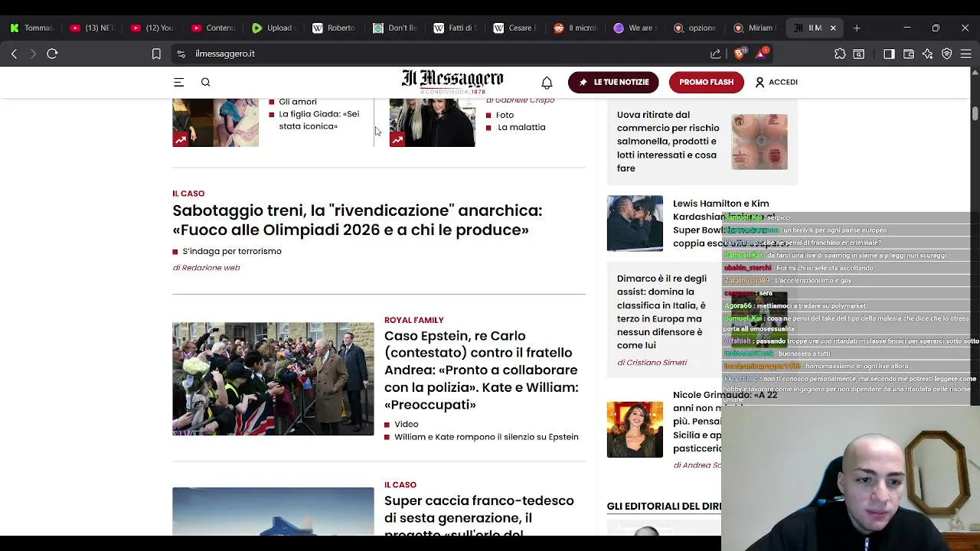Image resolution: width=980 pixels, height=551 pixels.
Task: View site information icon in address bar
Action: tap(181, 54)
